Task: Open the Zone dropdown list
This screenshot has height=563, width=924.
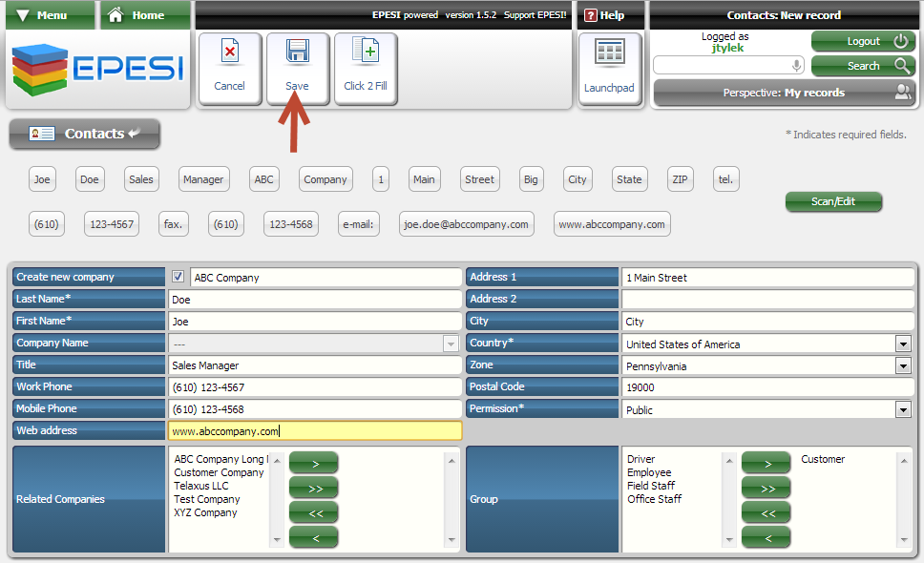Action: [903, 366]
